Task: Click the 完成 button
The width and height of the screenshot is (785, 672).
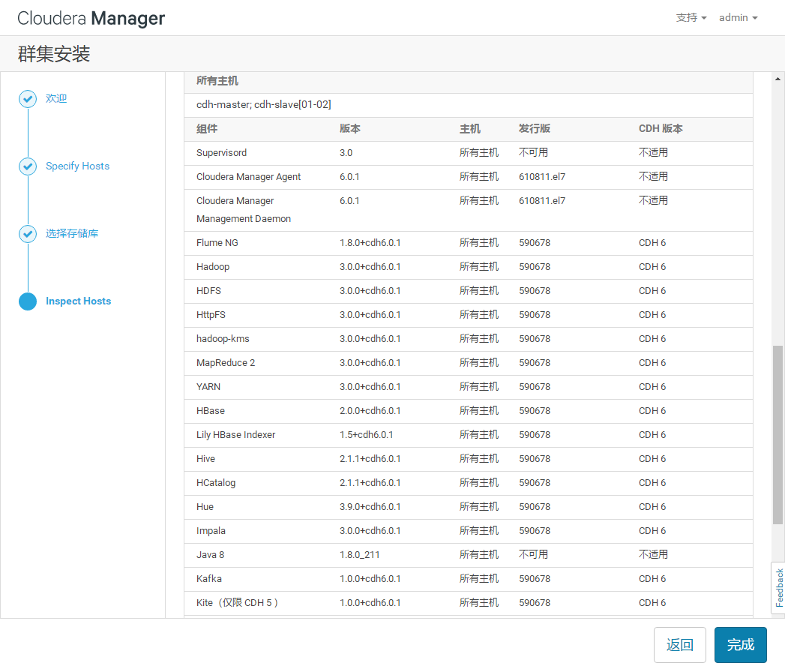Action: point(740,644)
